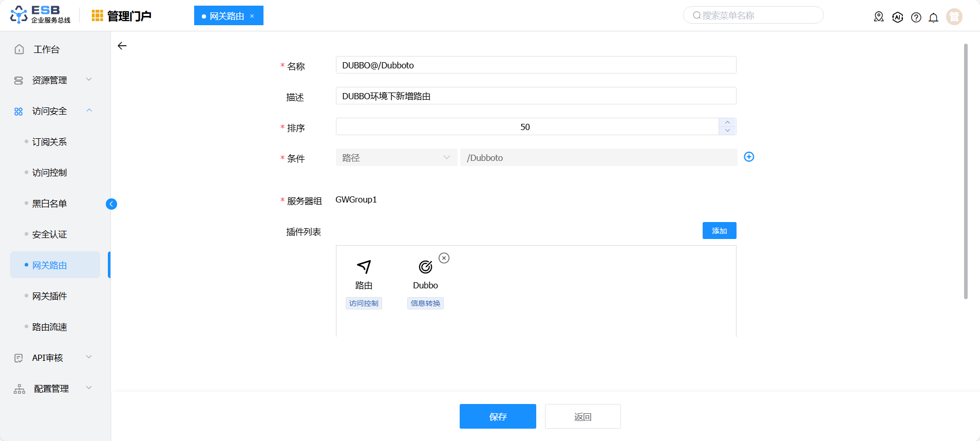Decrease the 排序 value with down arrow

[x=727, y=131]
